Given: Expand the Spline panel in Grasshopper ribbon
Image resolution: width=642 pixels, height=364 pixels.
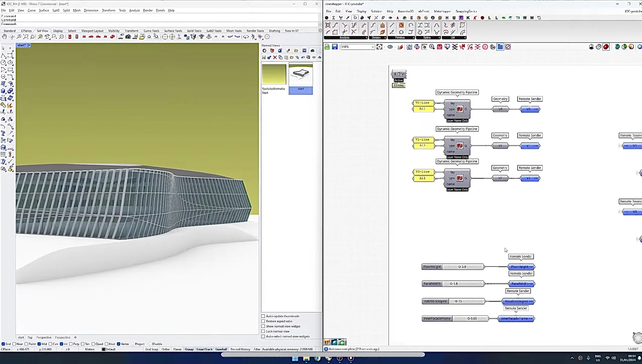Looking at the screenshot, I should click(439, 38).
